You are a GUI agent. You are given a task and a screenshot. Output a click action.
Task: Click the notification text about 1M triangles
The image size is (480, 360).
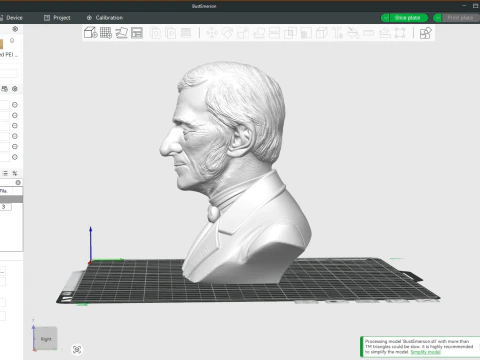tap(419, 346)
